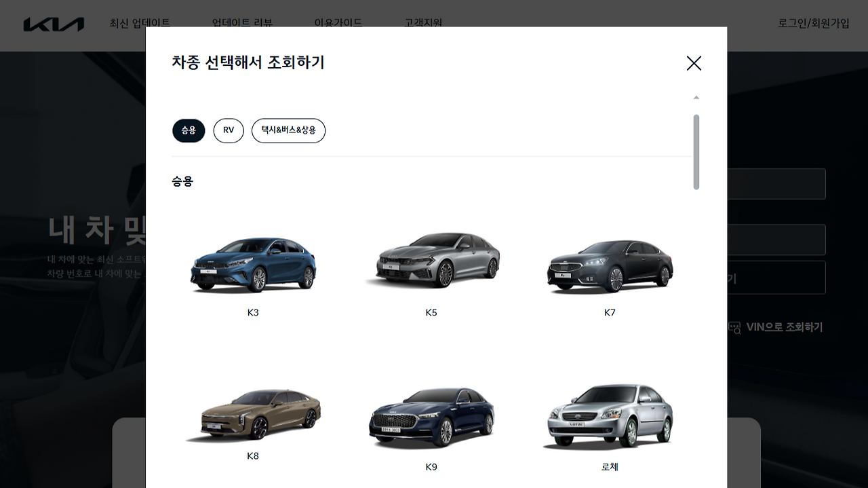868x488 pixels.
Task: Close the vehicle selection dialog
Action: tap(694, 63)
